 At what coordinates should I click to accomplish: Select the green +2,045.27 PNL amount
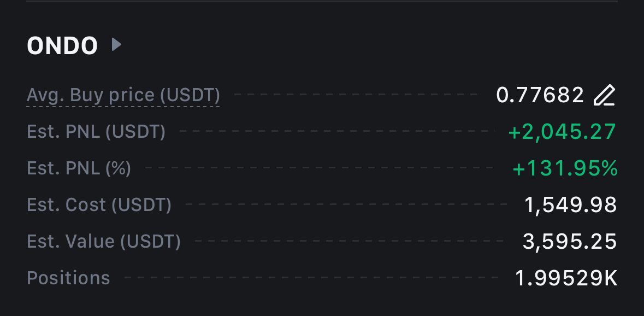point(562,132)
